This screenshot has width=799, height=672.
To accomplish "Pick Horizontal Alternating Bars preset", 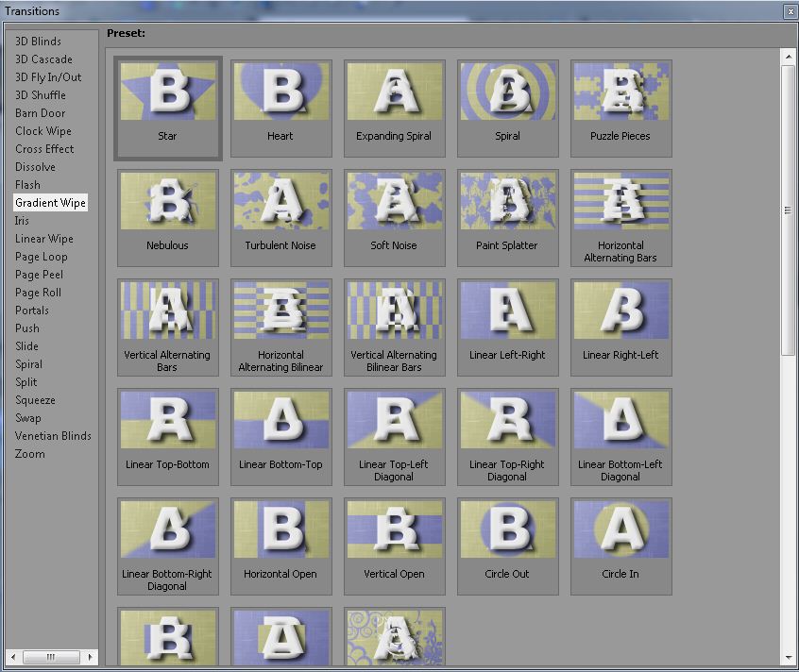I will coord(621,218).
